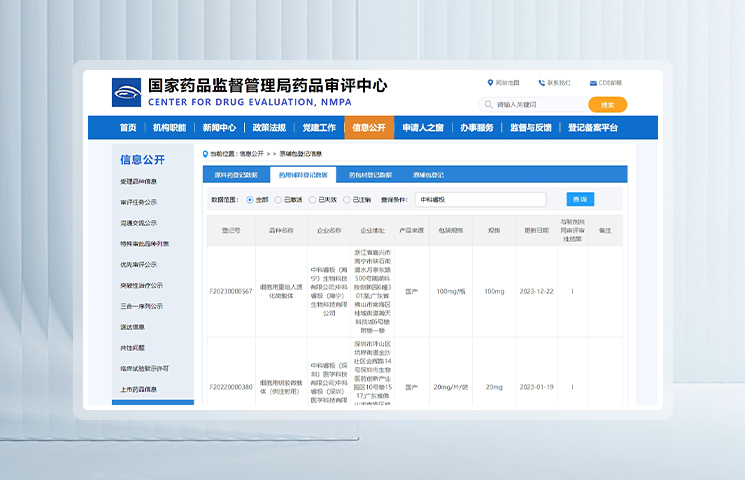Viewport: 745px width, 480px height.
Task: Choose the 已失效 radio option
Action: pyautogui.click(x=312, y=199)
